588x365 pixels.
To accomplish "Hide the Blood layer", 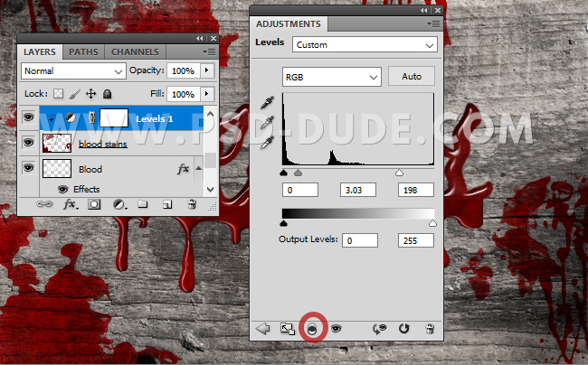I will (29, 168).
